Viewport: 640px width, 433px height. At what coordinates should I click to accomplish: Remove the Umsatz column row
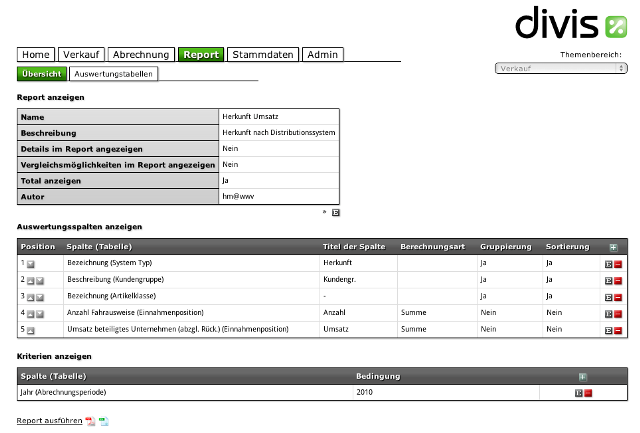tap(616, 330)
